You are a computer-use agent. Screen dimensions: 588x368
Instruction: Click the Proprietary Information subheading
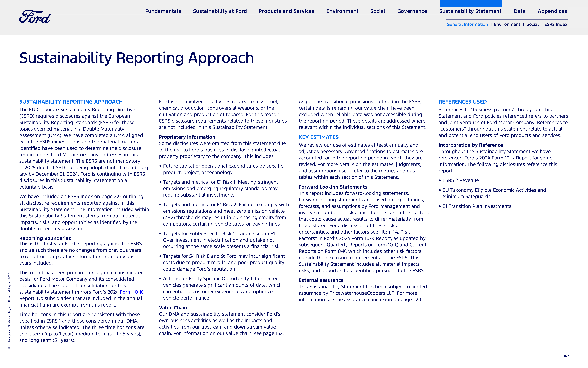[x=187, y=137]
